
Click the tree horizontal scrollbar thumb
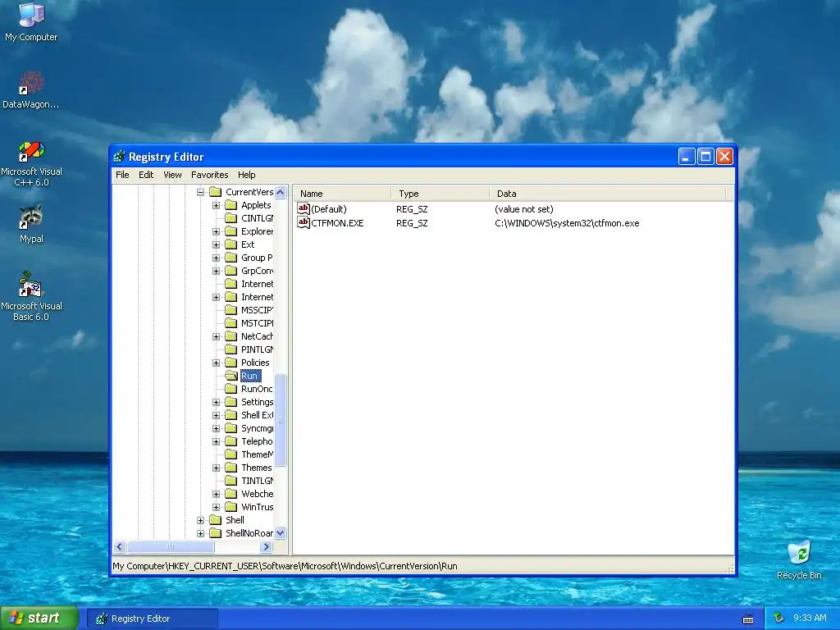pyautogui.click(x=171, y=547)
